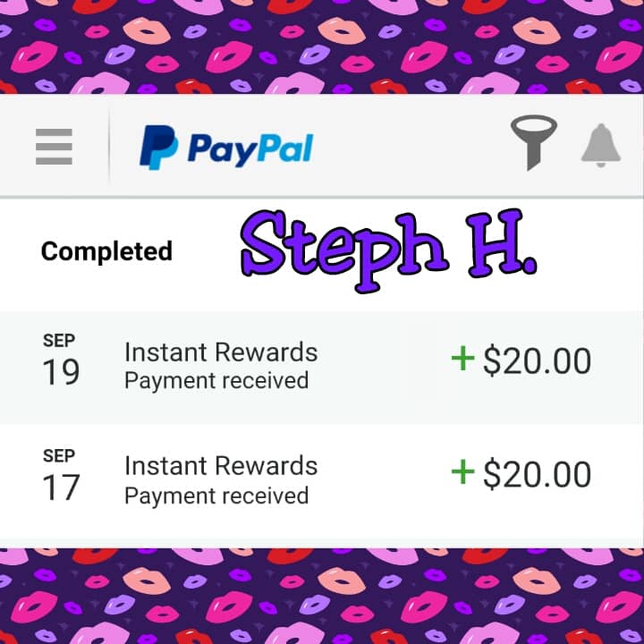
Task: Click the Instant Rewards title dated Sep 17
Action: tap(221, 465)
